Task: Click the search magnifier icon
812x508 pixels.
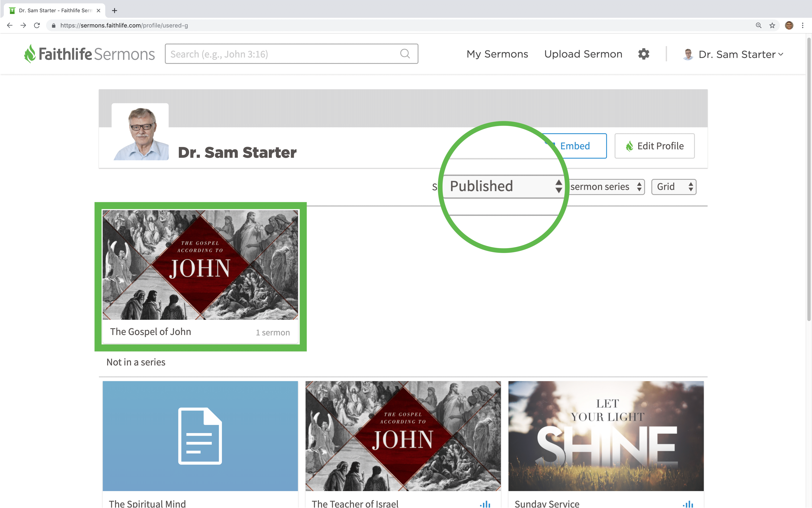Action: pyautogui.click(x=405, y=54)
